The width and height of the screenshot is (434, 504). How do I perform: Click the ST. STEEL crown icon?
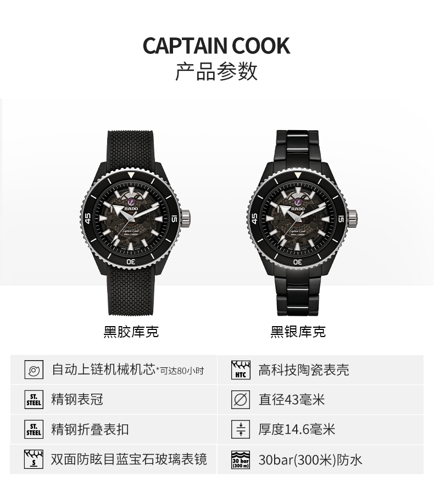[x=34, y=400]
